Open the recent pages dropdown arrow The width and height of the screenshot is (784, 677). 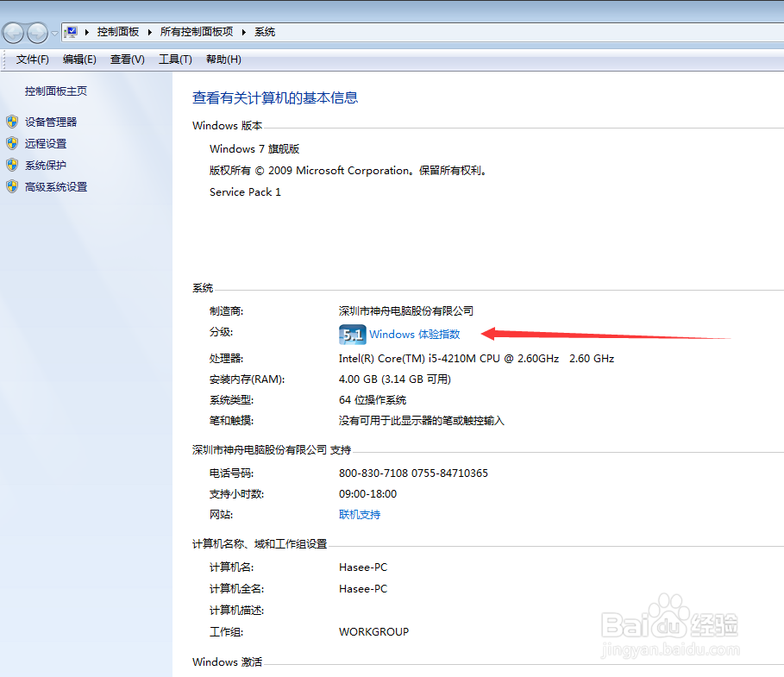click(54, 33)
